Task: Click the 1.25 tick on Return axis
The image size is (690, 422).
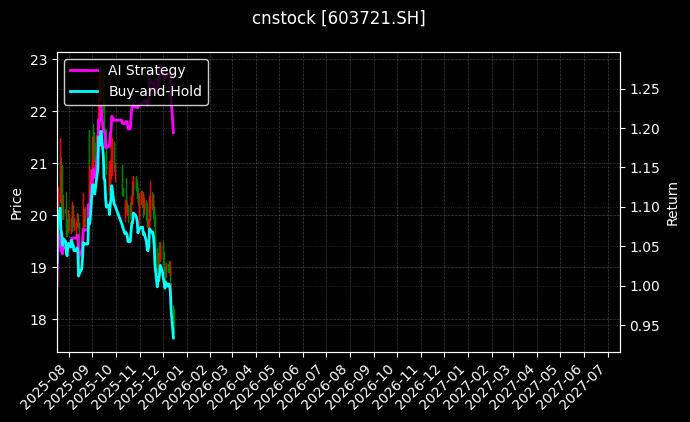Action: [644, 90]
